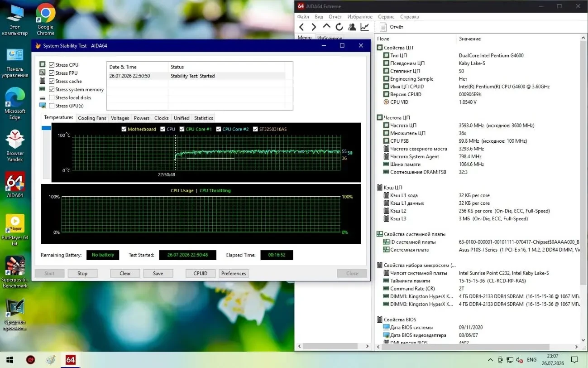Open Preferences in stability test
Screen dimensions: 588x368
click(234, 273)
